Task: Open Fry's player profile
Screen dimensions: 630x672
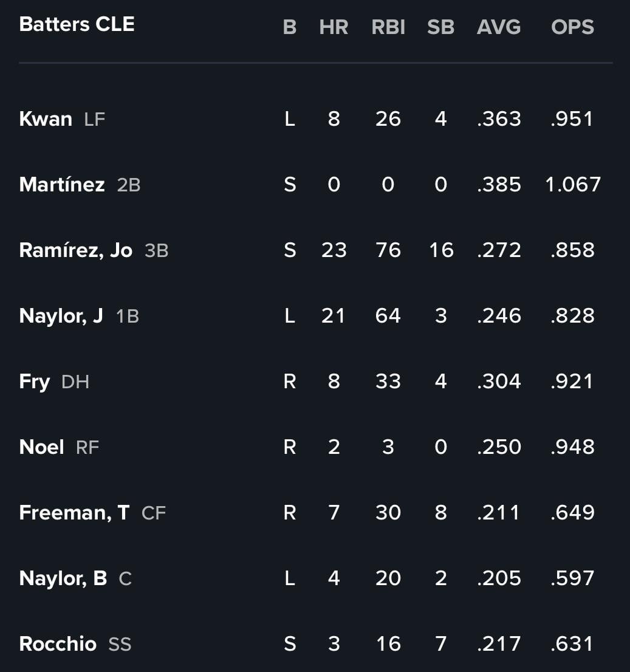Action: (x=34, y=382)
